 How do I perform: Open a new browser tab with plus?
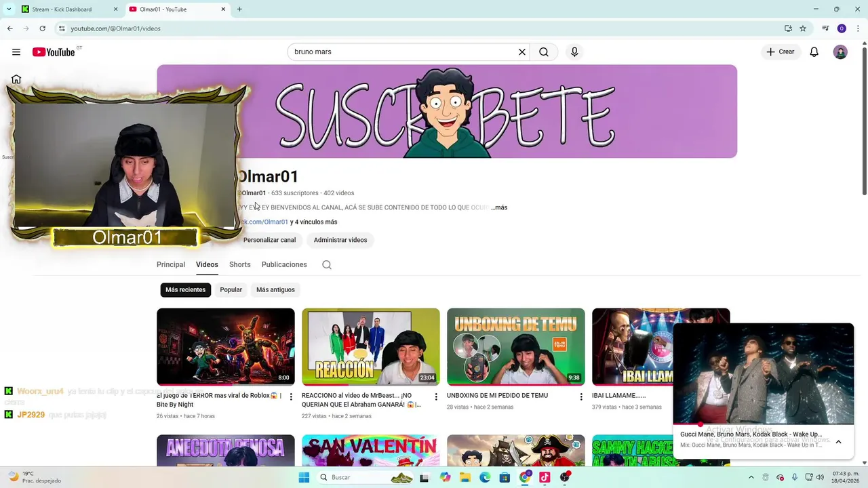point(239,9)
